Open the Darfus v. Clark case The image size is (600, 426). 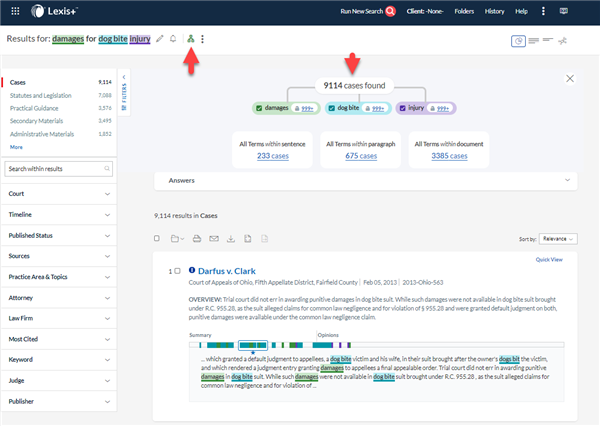(227, 271)
